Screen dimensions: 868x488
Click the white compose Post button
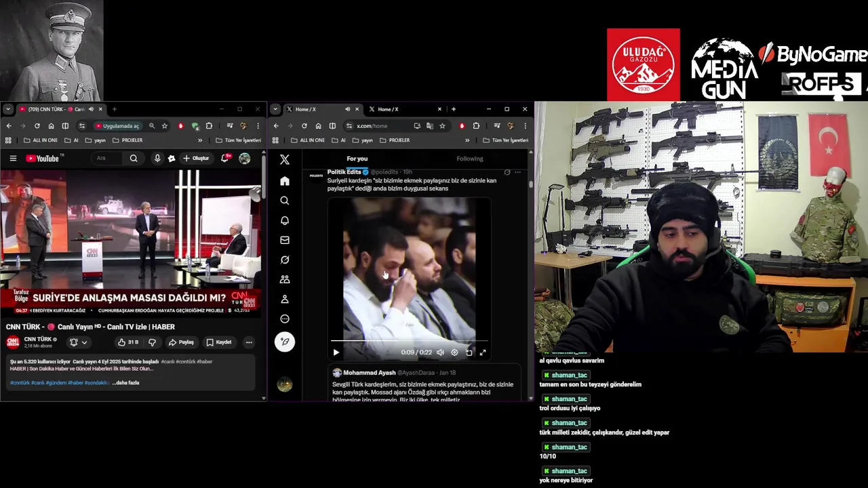pyautogui.click(x=285, y=342)
